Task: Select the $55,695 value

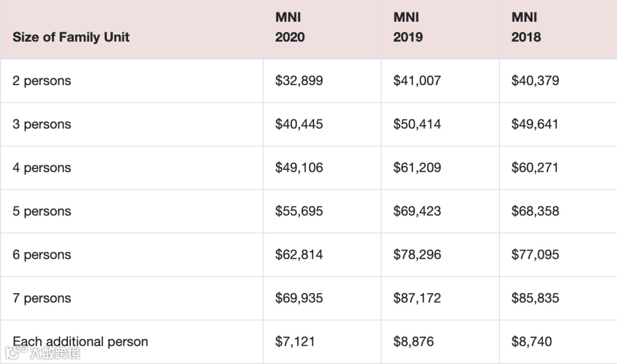Action: [299, 211]
